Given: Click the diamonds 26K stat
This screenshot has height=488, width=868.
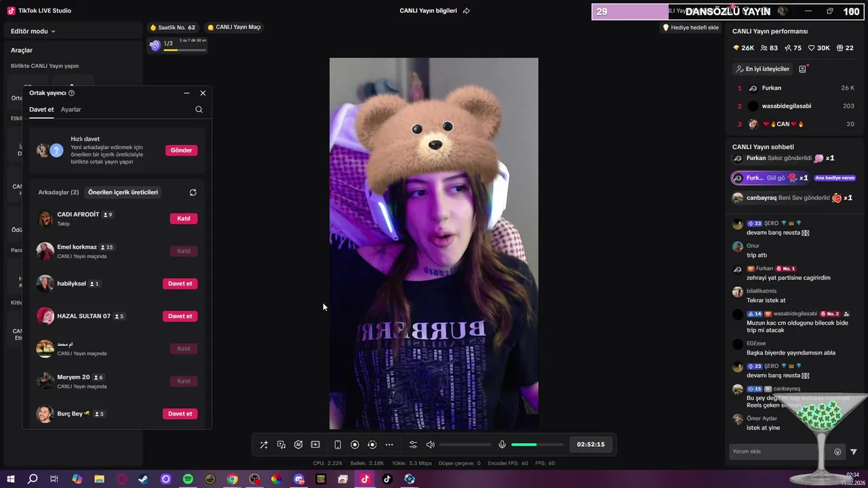Looking at the screenshot, I should (744, 48).
